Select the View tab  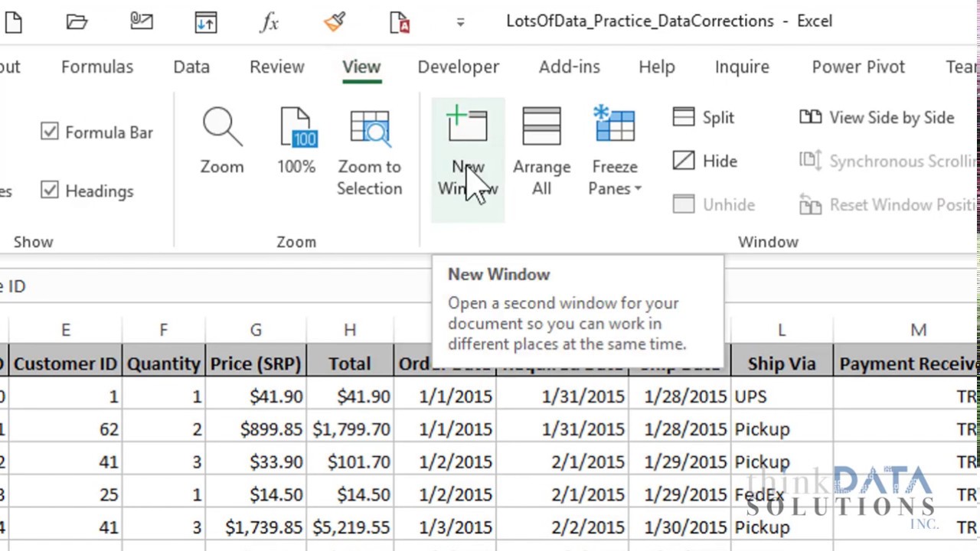pos(361,67)
